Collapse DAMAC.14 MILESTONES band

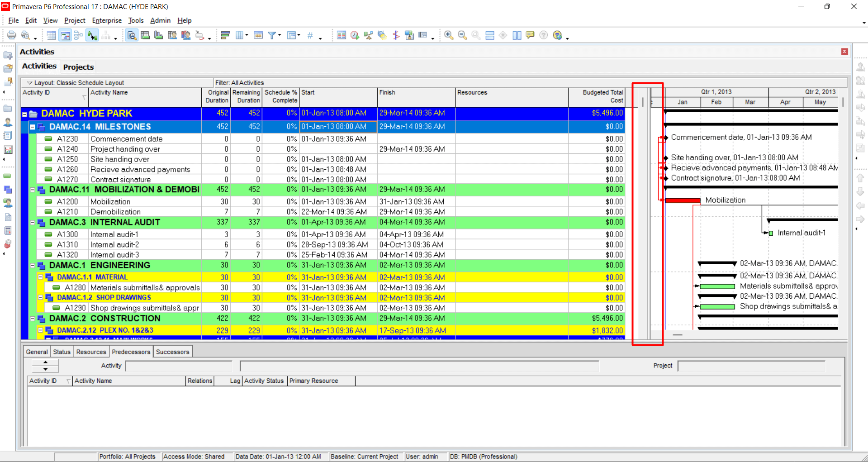(x=33, y=127)
